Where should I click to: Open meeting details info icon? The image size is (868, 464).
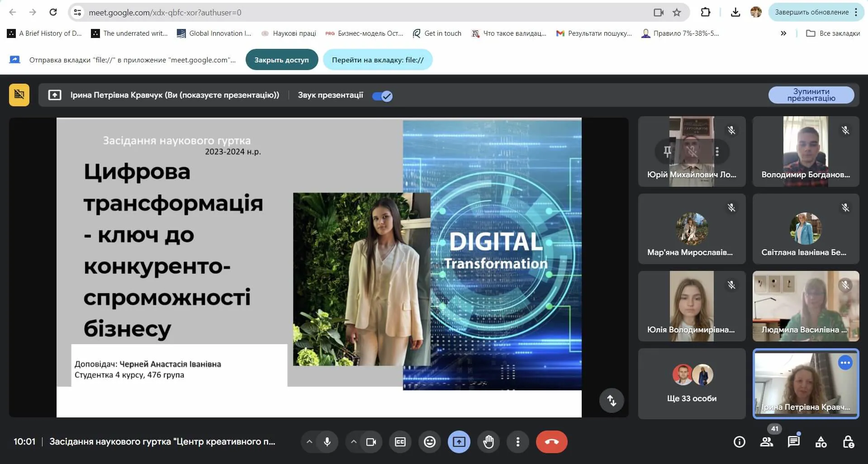click(739, 442)
